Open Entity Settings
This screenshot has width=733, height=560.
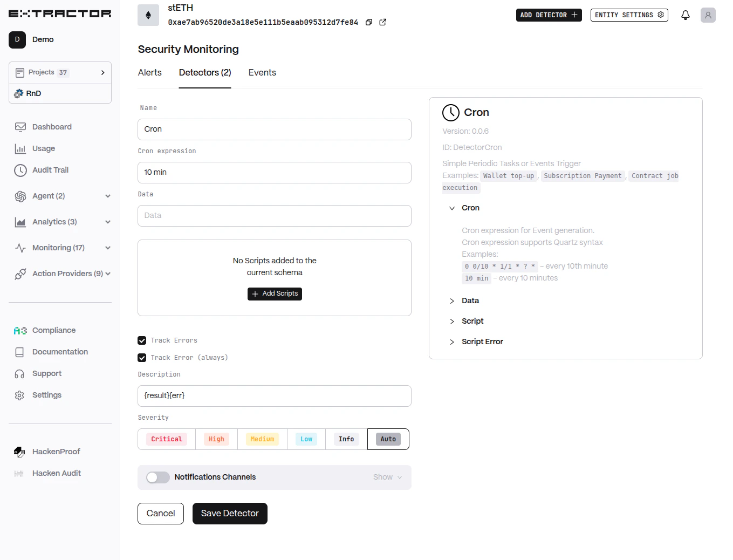coord(629,15)
